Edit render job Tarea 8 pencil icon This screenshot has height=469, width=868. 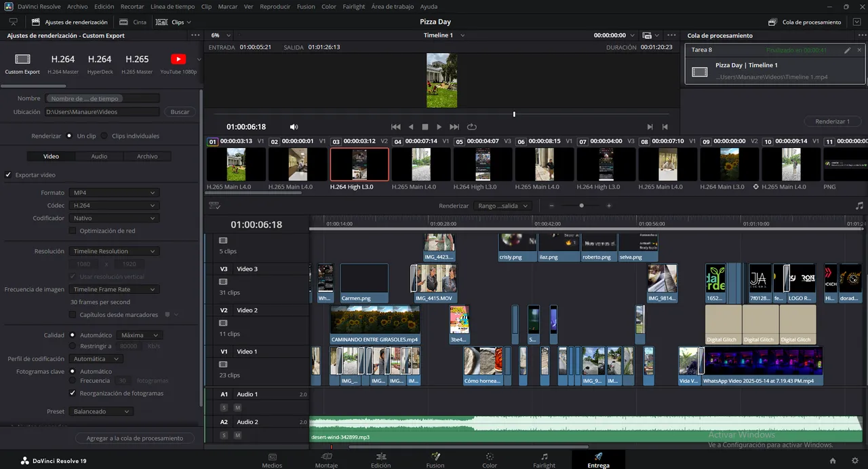847,50
